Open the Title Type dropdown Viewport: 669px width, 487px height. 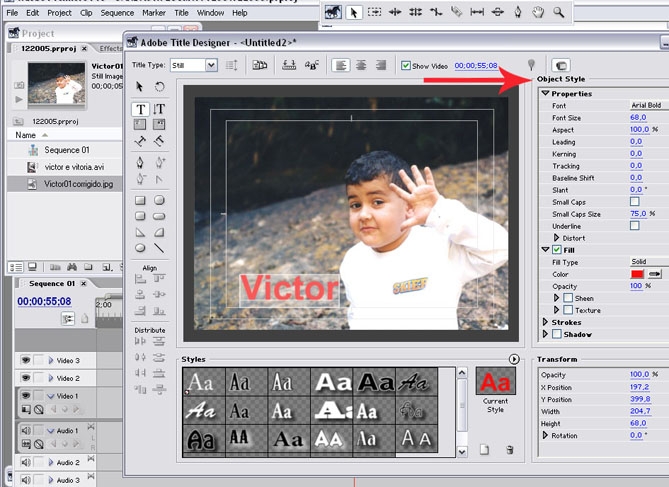point(210,65)
